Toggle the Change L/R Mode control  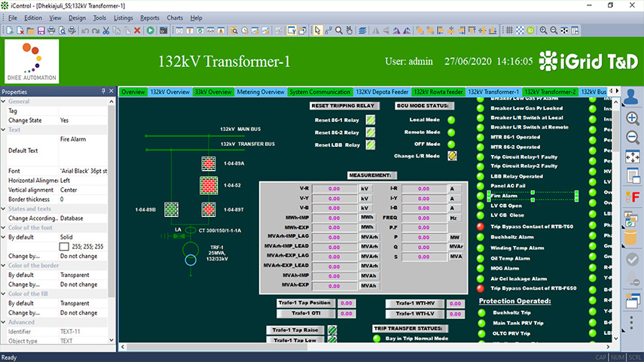point(452,156)
